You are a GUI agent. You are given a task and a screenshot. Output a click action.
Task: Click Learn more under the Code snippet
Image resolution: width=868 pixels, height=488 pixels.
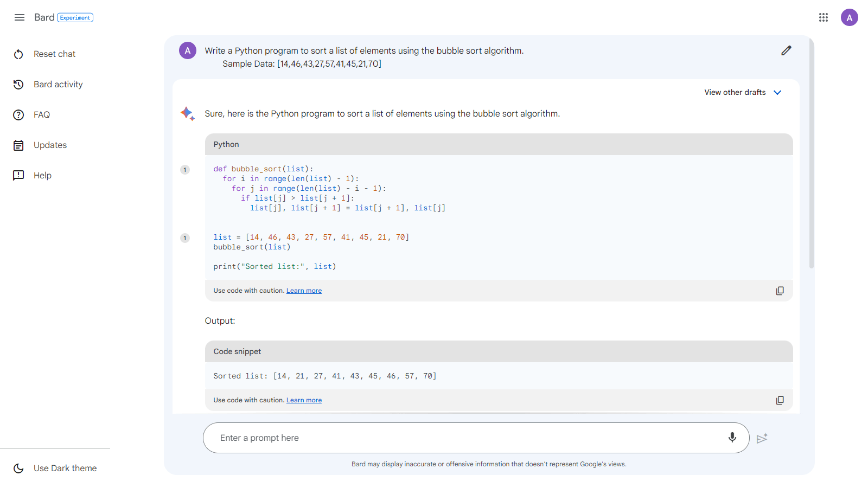[x=304, y=400]
